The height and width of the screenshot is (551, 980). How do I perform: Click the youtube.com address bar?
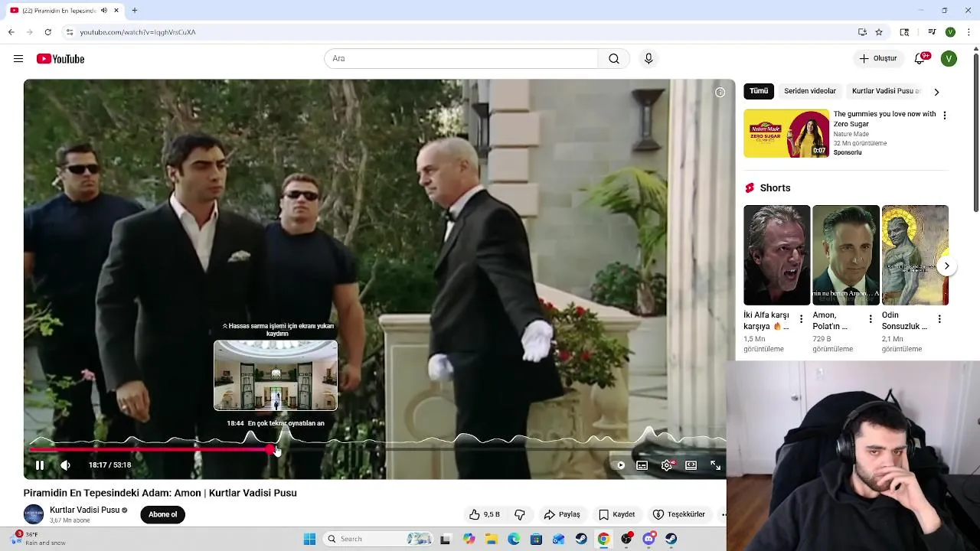[x=459, y=32]
